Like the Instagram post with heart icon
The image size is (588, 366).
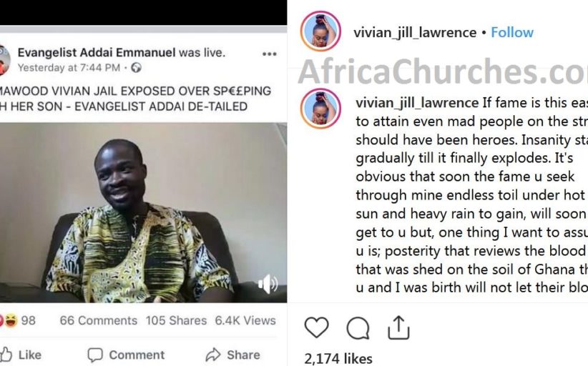[316, 328]
